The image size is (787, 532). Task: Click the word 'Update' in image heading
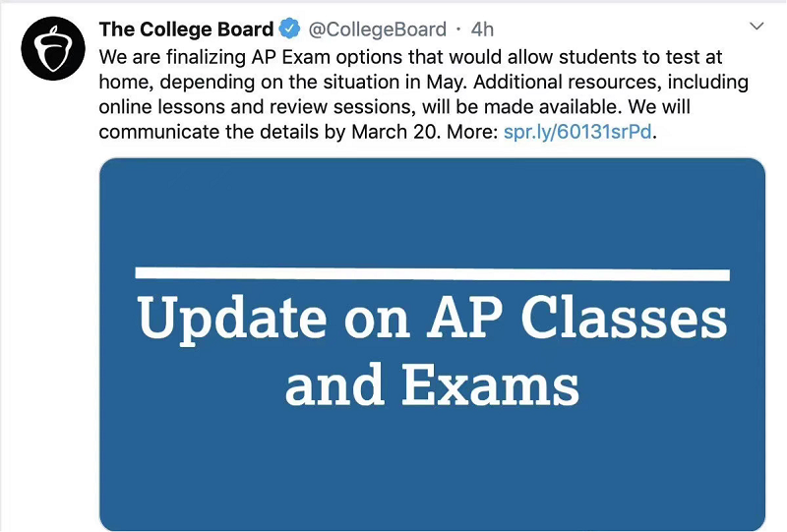[x=232, y=320]
